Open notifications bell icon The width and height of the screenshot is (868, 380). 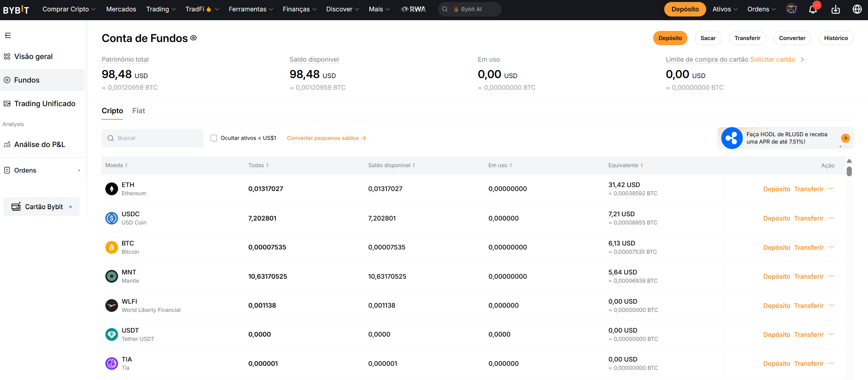[813, 9]
